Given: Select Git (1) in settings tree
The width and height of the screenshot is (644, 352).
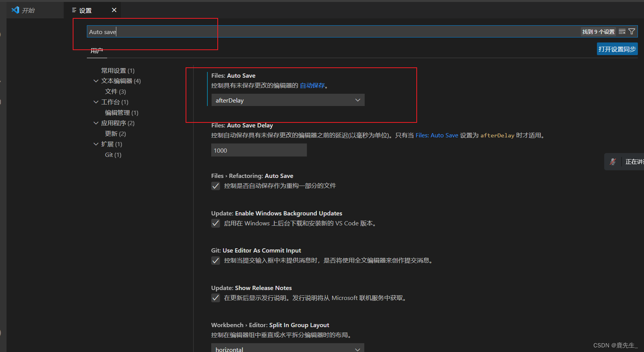Looking at the screenshot, I should click(x=113, y=155).
